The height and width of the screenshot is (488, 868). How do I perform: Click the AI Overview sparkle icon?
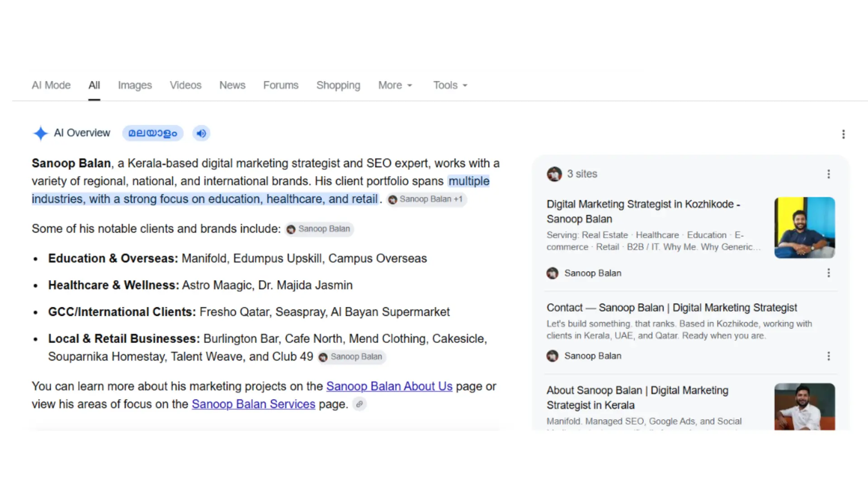click(x=40, y=133)
